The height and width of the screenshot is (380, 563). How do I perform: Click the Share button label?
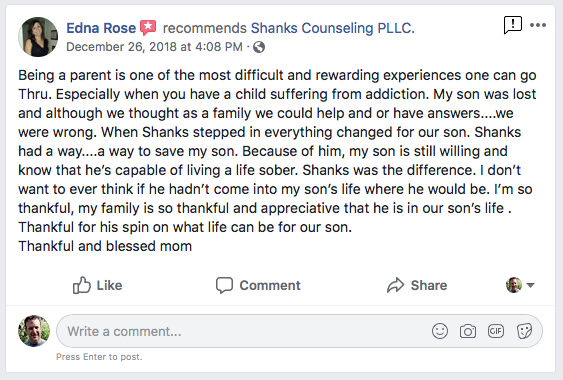click(429, 285)
